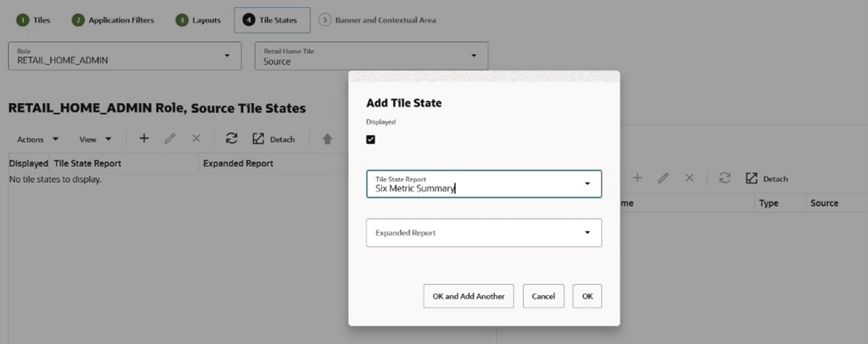
Task: Go to step 1 Tiles
Action: pyautogui.click(x=34, y=20)
